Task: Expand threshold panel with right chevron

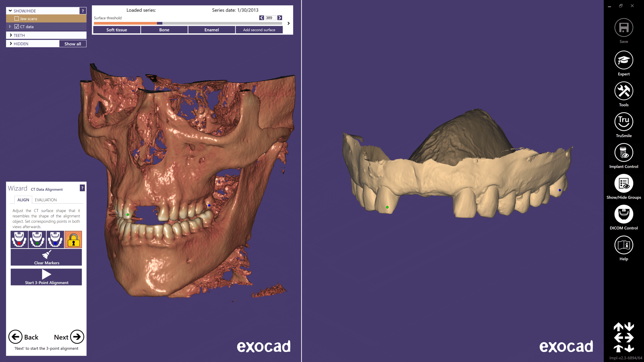Action: click(x=288, y=23)
